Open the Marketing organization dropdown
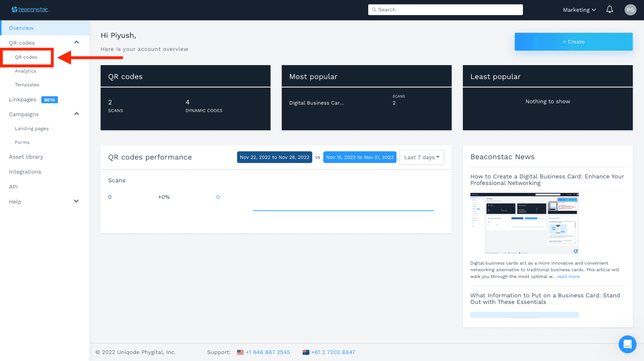This screenshot has height=361, width=644. point(579,10)
